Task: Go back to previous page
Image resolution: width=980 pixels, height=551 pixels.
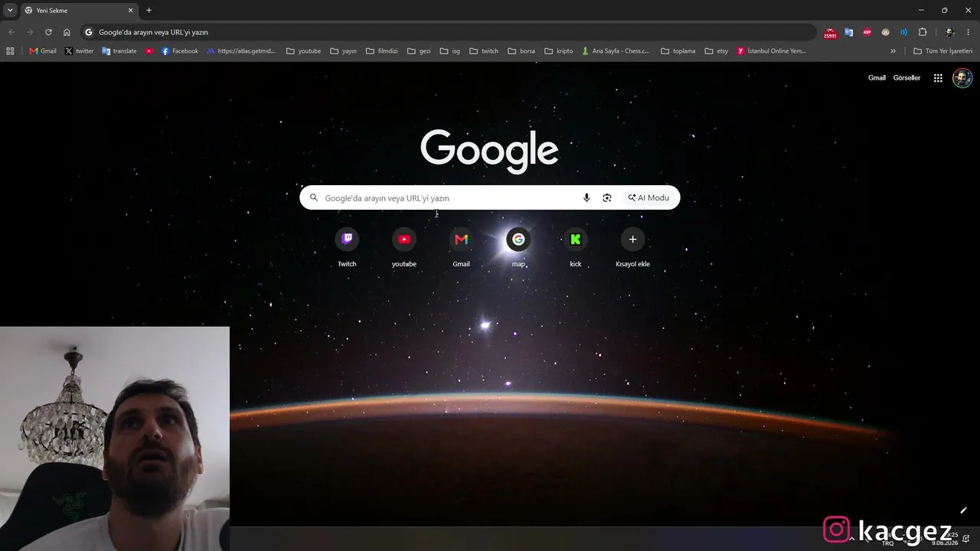Action: click(x=11, y=32)
